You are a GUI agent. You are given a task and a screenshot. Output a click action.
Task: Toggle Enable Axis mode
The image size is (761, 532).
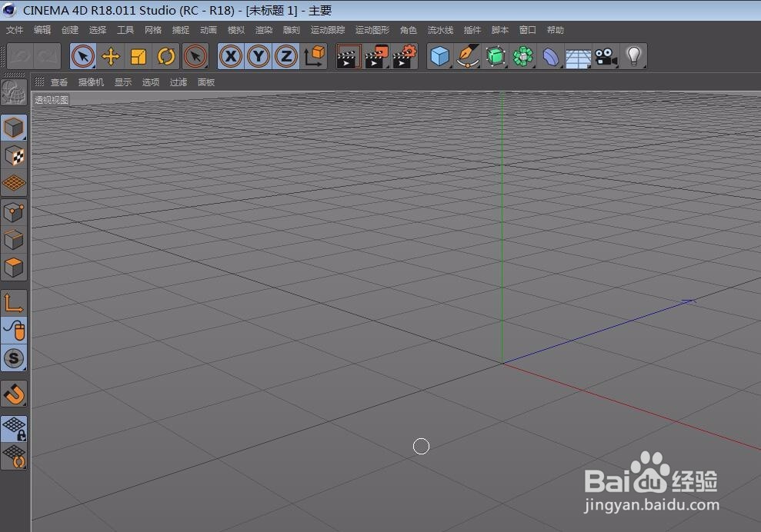coord(14,303)
